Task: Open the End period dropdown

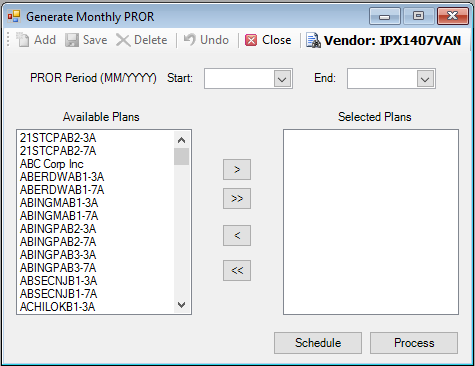Action: pyautogui.click(x=425, y=79)
